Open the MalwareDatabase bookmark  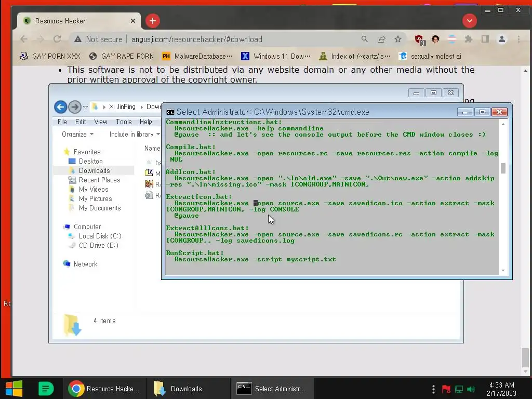(197, 56)
